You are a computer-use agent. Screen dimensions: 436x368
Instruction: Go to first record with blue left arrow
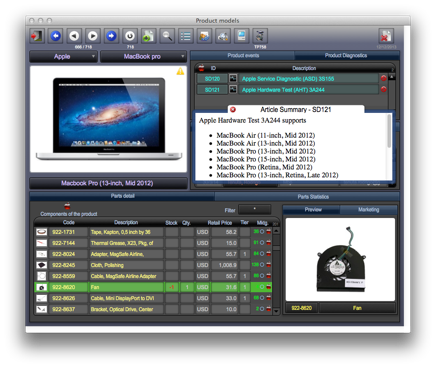pos(56,36)
